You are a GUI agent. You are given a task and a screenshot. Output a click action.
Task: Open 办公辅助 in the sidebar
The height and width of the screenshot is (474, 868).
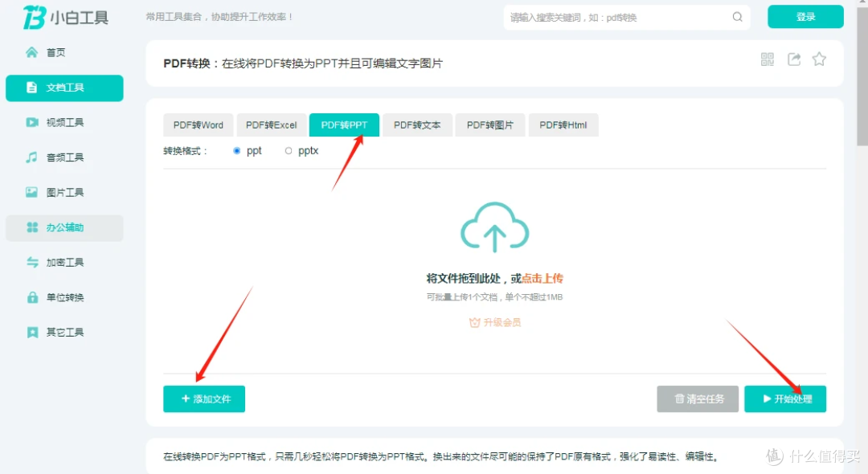(x=64, y=228)
